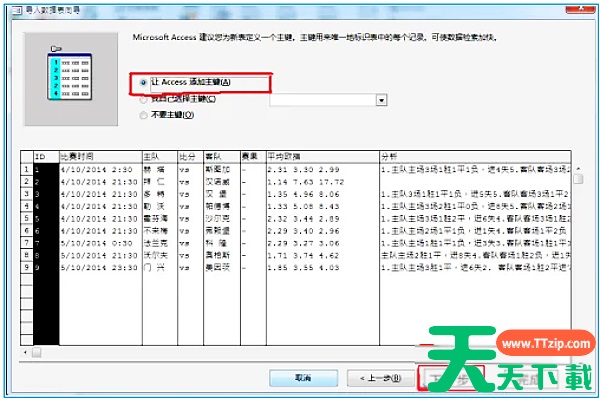This screenshot has height=399, width=600.
Task: Click the horizontal scrollbar left arrow
Action: tap(25, 352)
